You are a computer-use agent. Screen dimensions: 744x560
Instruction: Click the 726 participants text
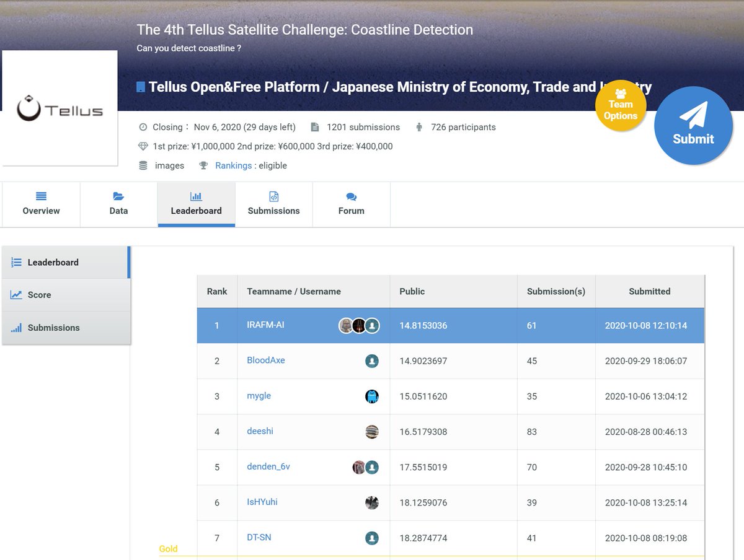(463, 127)
